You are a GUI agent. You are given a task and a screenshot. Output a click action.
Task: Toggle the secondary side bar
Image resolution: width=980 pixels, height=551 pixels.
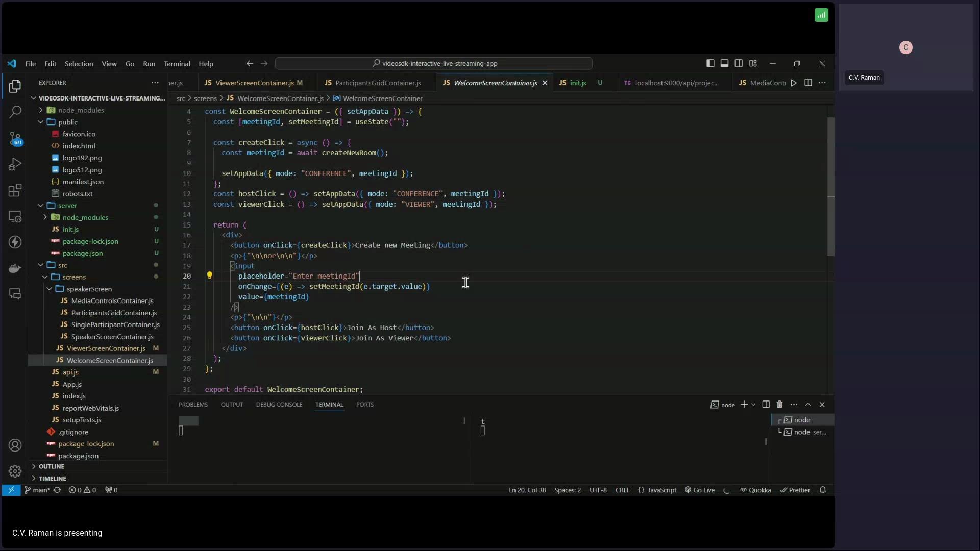click(739, 63)
